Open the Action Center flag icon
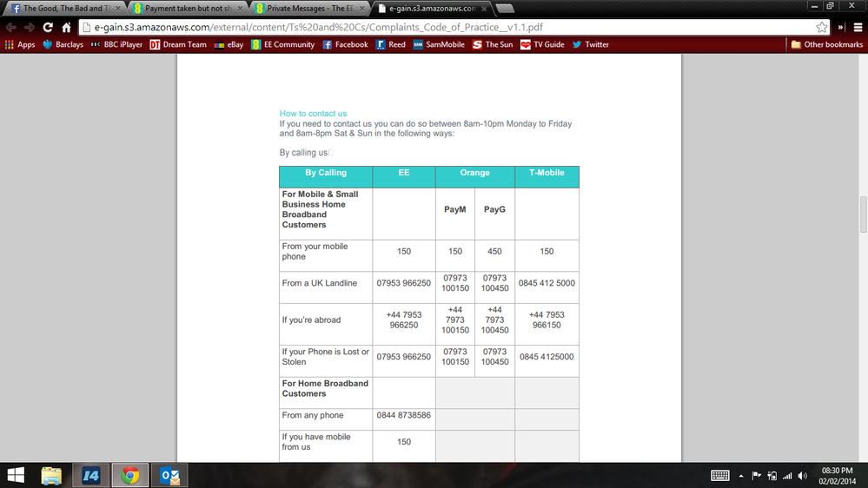Viewport: 868px width, 488px height. tap(756, 475)
